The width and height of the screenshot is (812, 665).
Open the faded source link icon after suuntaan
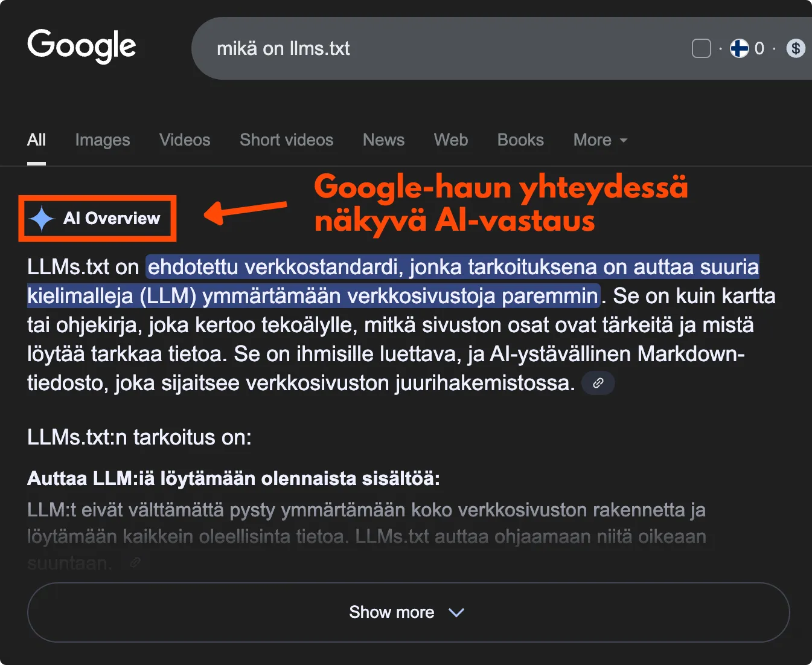[x=135, y=563]
